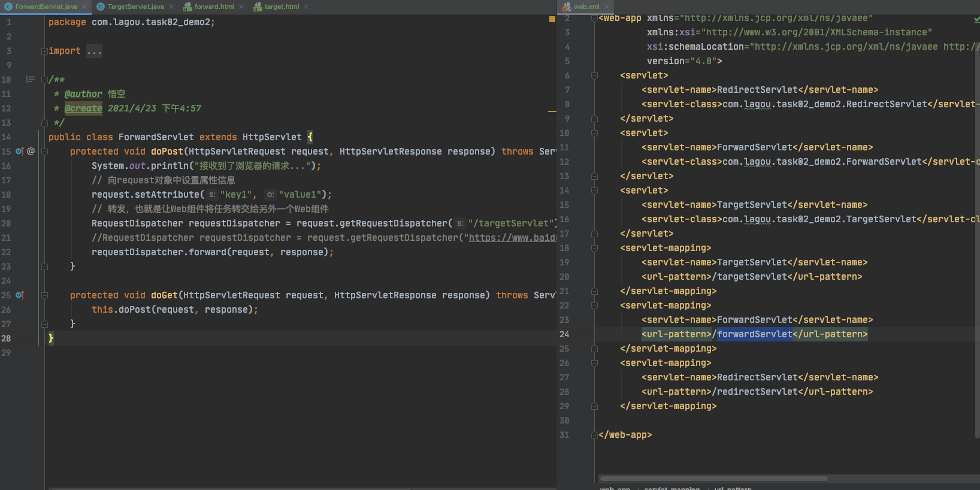This screenshot has height=490, width=980.
Task: Click the /redirectServlet url-pattern on line 28
Action: click(755, 392)
